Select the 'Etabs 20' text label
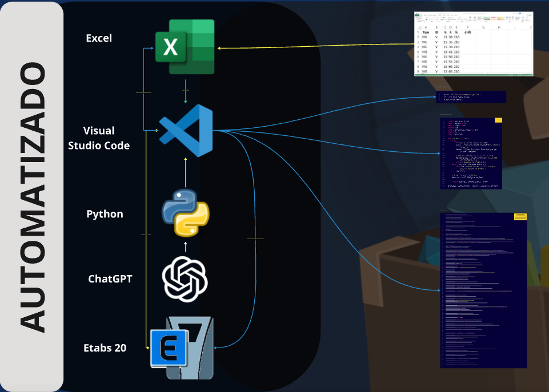Image resolution: width=549 pixels, height=392 pixels. 105,348
